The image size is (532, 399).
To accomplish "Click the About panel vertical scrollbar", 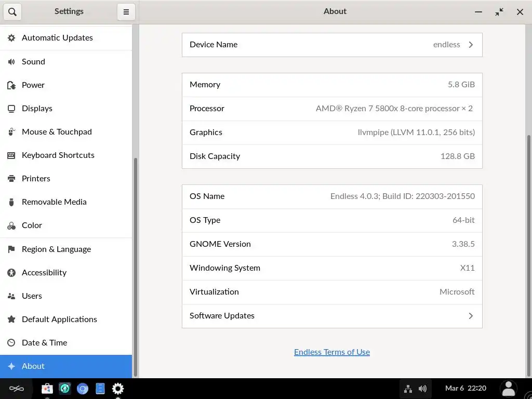I will pos(528,255).
